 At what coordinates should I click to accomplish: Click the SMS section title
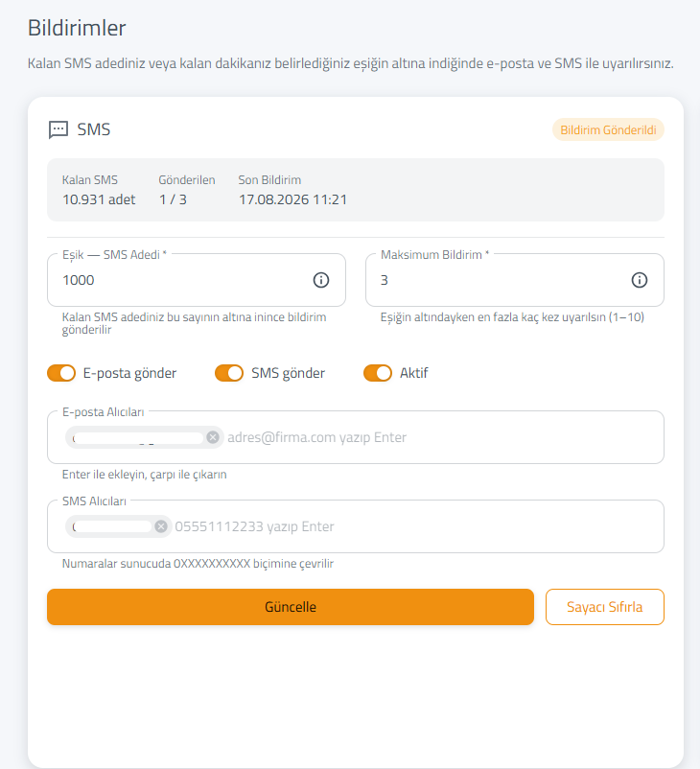point(94,129)
